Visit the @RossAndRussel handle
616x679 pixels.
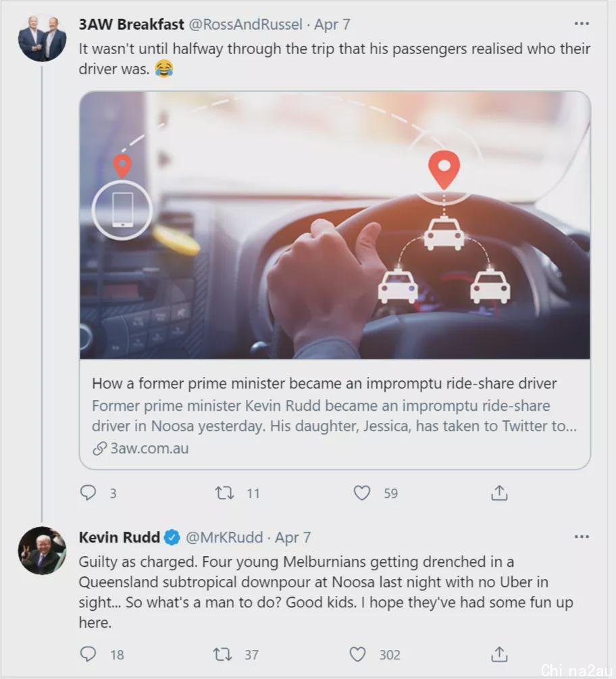(x=245, y=25)
